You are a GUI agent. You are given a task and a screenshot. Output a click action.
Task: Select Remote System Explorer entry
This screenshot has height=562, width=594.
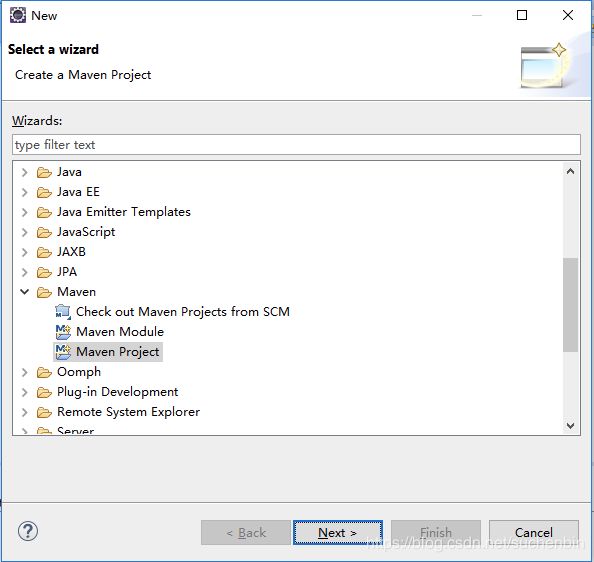(x=128, y=412)
